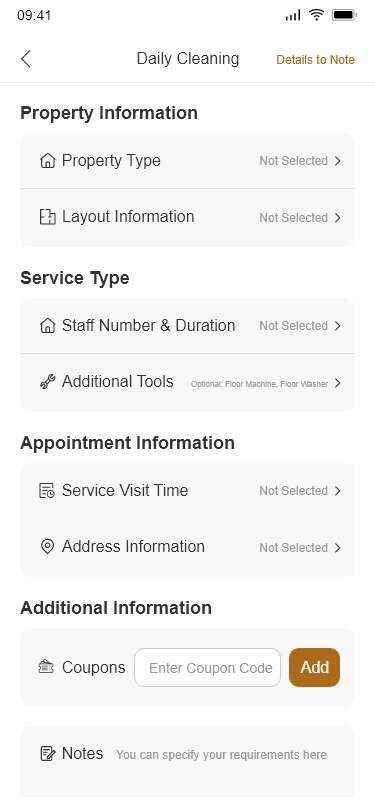Image resolution: width=375 pixels, height=812 pixels.
Task: Click the Staff Number & Duration icon
Action: tap(47, 326)
